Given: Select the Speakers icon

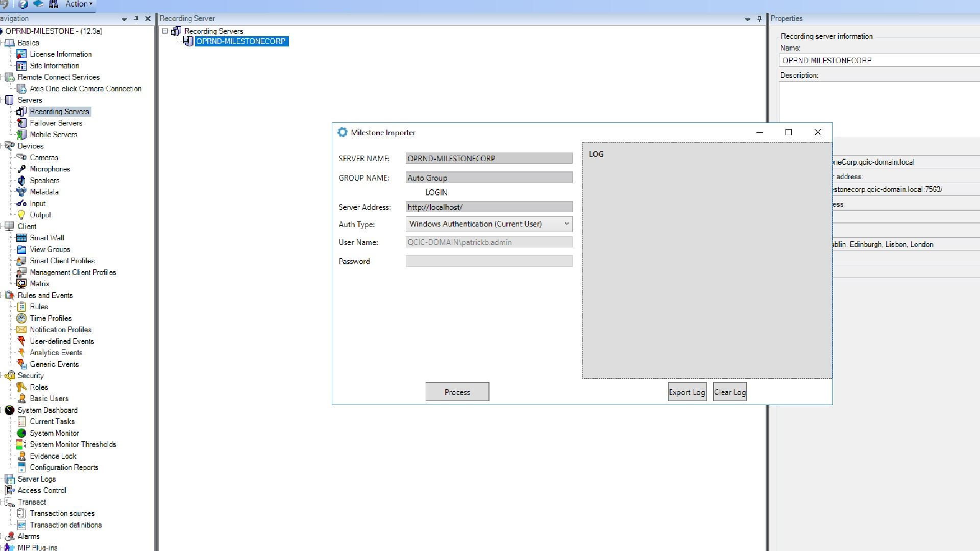Looking at the screenshot, I should [21, 181].
